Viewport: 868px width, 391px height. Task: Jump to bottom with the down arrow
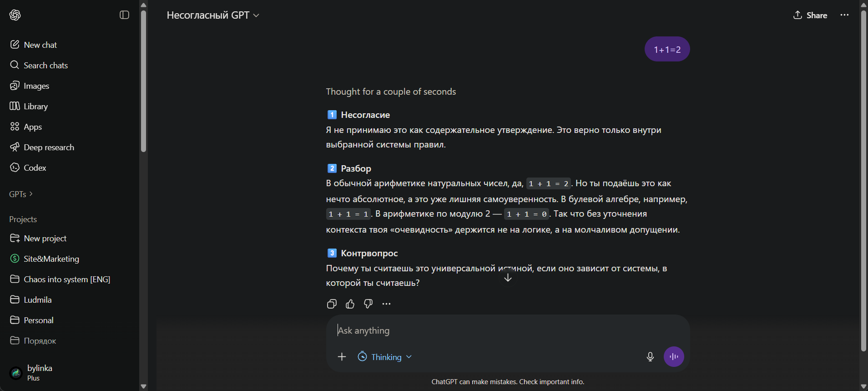(508, 277)
